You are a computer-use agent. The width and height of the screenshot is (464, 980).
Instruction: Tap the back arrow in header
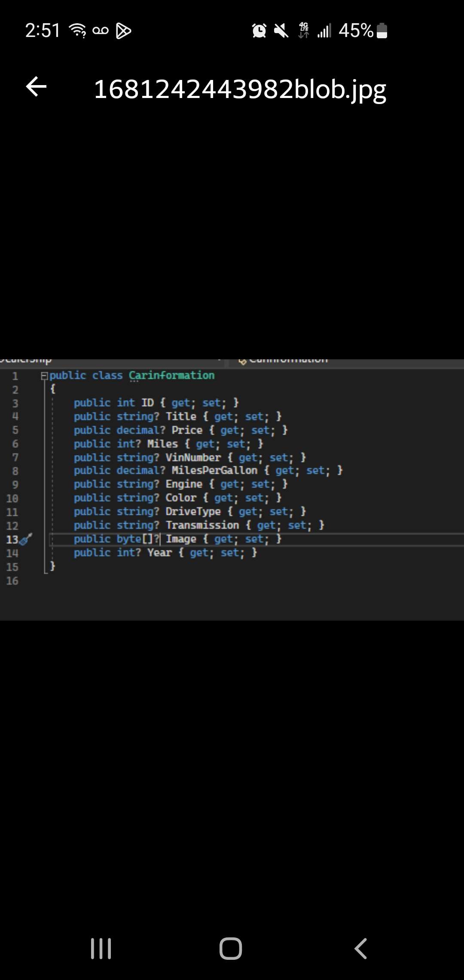point(36,87)
